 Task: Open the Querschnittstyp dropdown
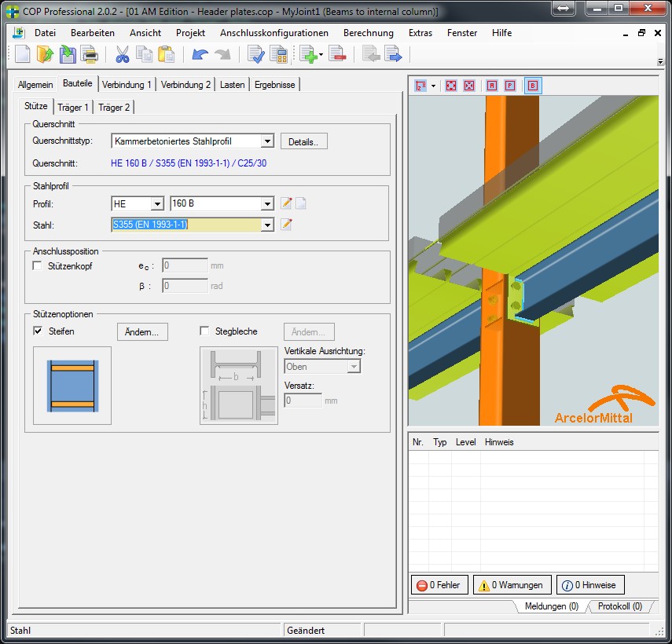pyautogui.click(x=266, y=141)
